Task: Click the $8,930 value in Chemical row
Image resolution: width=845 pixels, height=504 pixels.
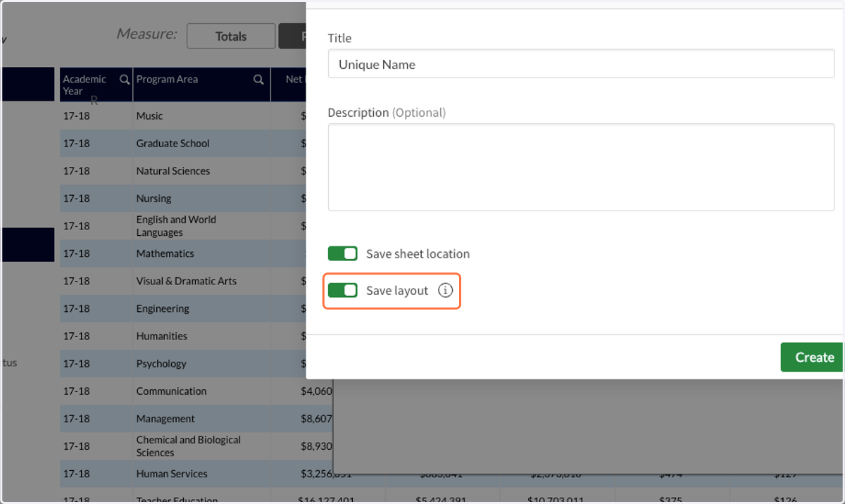Action: point(315,446)
